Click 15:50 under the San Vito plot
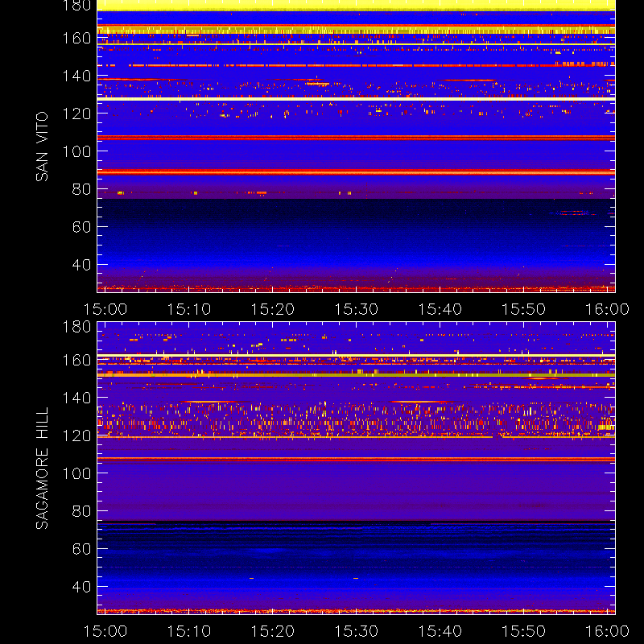This screenshot has width=644, height=644. (524, 309)
